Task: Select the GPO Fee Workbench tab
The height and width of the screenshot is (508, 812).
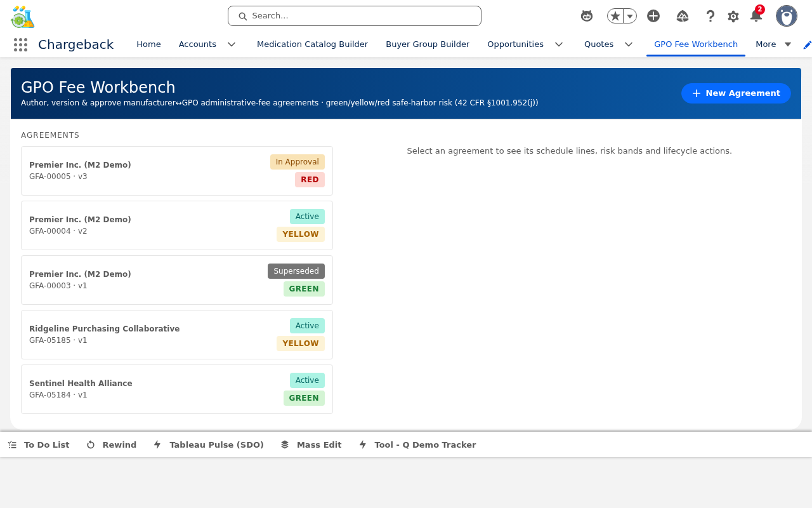Action: (696, 44)
